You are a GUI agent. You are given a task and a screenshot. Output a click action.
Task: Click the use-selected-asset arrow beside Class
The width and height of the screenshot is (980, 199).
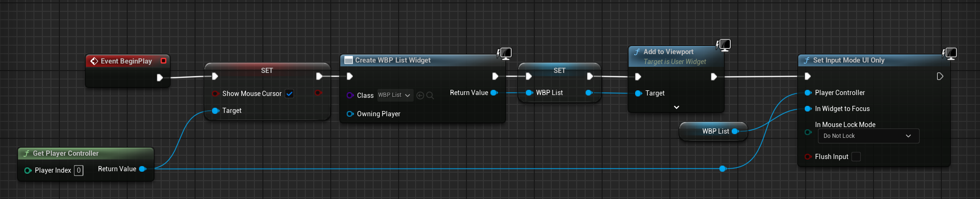point(420,96)
